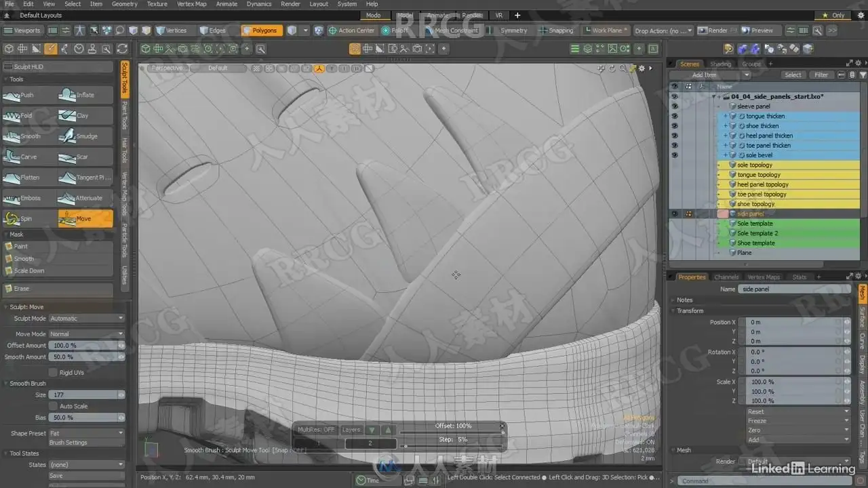Select the Erase mask tool

58,289
